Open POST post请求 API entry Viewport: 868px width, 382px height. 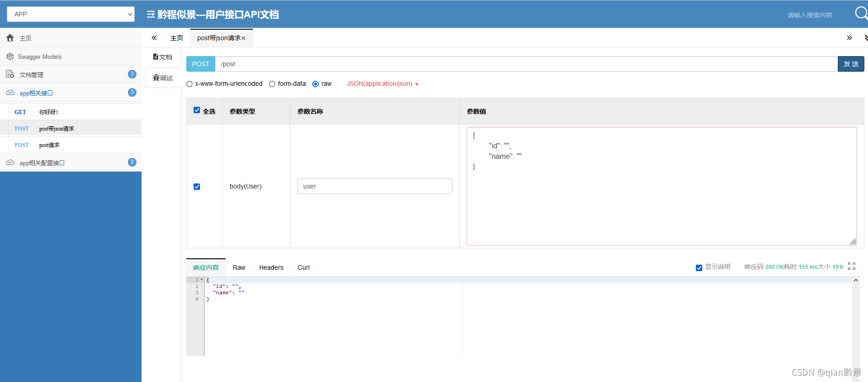pyautogui.click(x=71, y=145)
